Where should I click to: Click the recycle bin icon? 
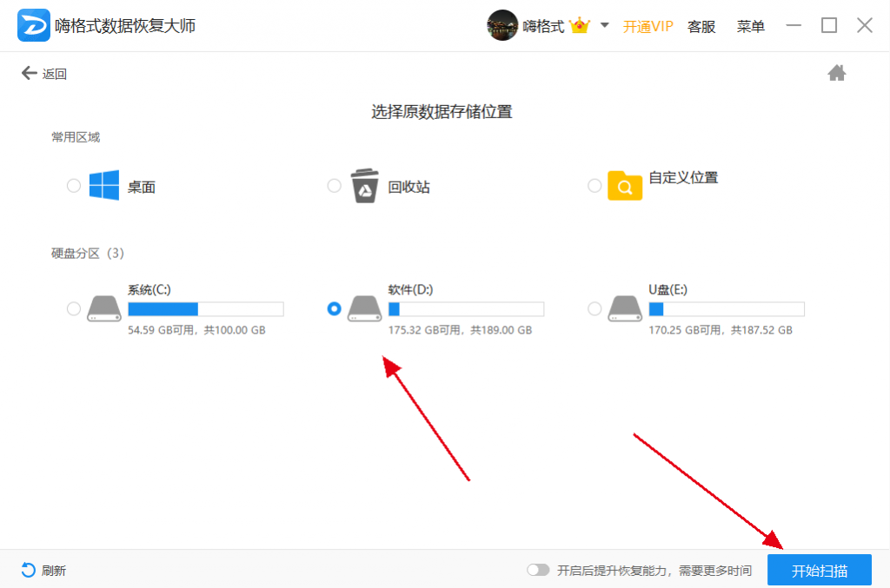(364, 185)
